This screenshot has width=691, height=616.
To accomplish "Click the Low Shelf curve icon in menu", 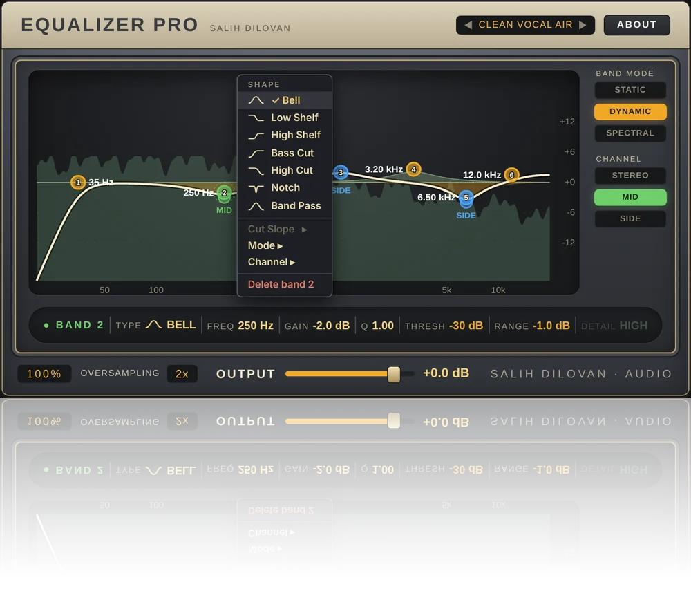I will (x=256, y=118).
